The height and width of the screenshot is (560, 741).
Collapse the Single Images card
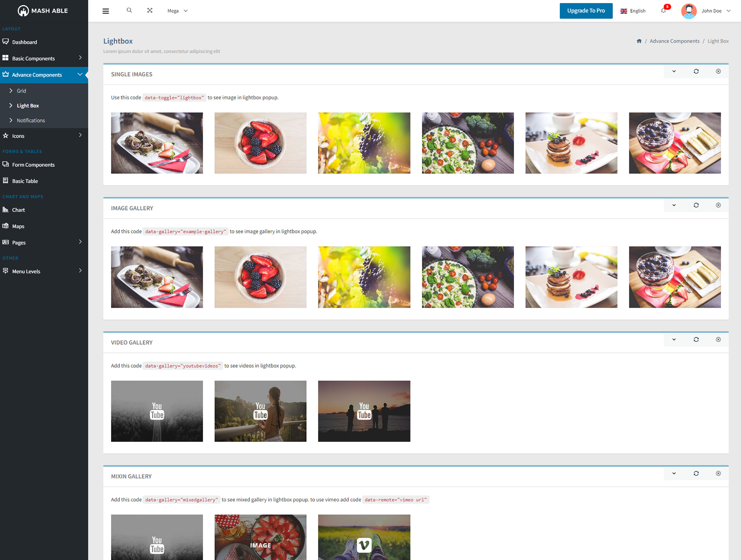674,71
